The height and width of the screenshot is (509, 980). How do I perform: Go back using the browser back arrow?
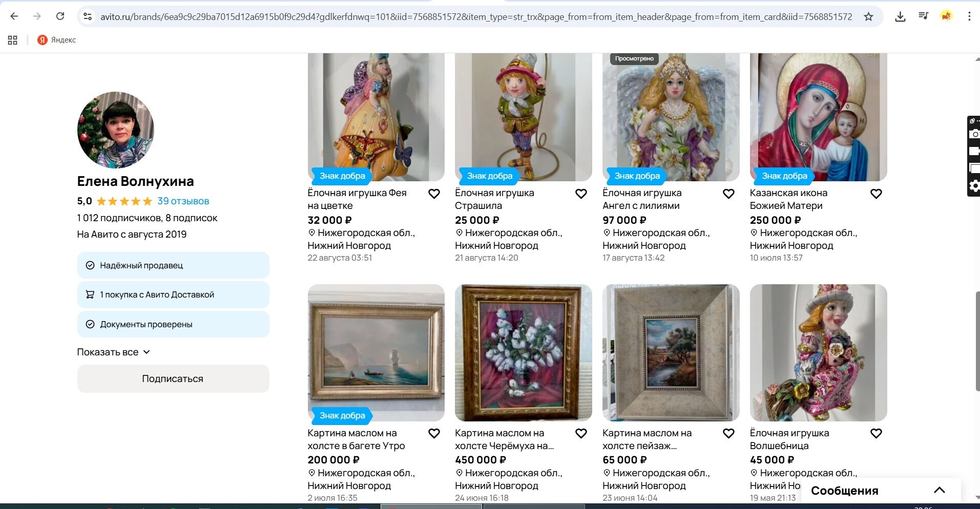tap(14, 16)
